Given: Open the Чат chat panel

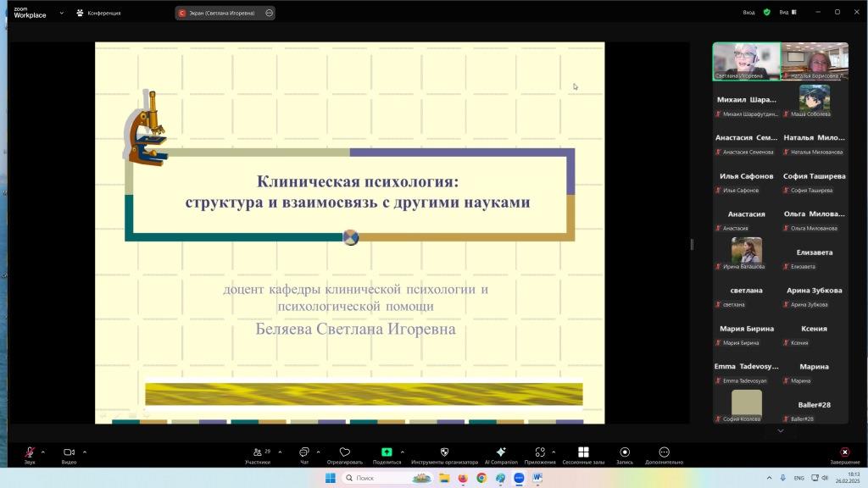Looking at the screenshot, I should click(304, 455).
